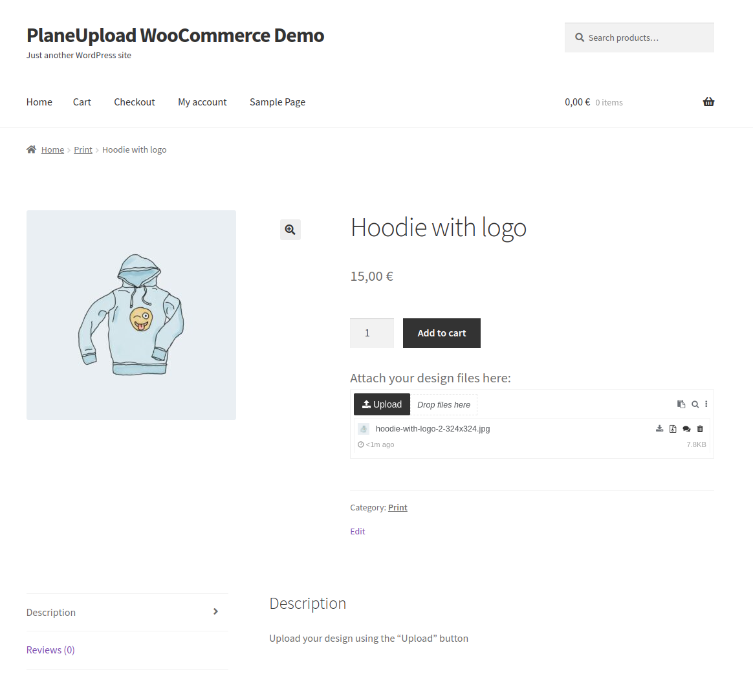
Task: Click the zip archive icon for the file
Action: click(x=673, y=429)
